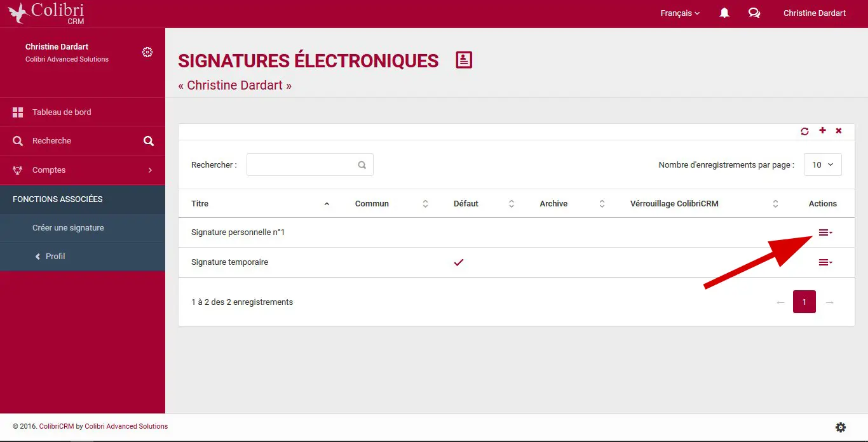
Task: Sort by Titre column
Action: coord(261,204)
